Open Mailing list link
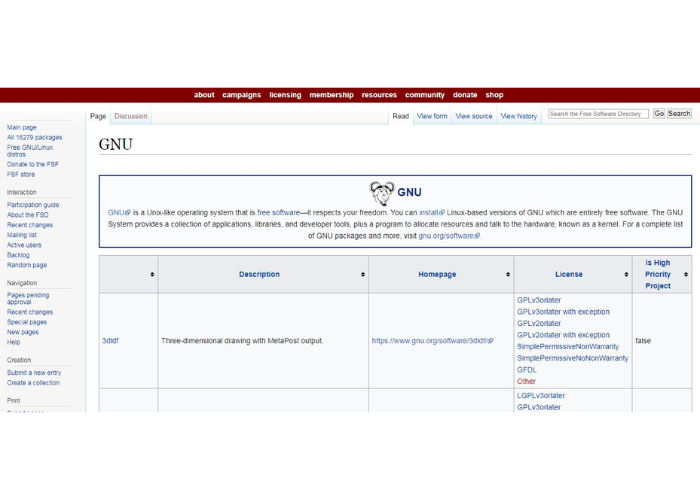The width and height of the screenshot is (700, 500). pyautogui.click(x=22, y=235)
